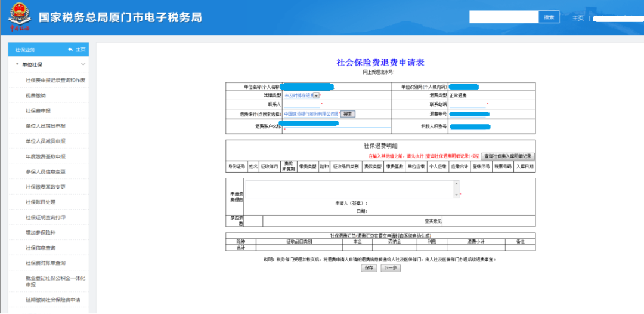Click the 保存 button
The width and height of the screenshot is (644, 314).
coord(369,268)
